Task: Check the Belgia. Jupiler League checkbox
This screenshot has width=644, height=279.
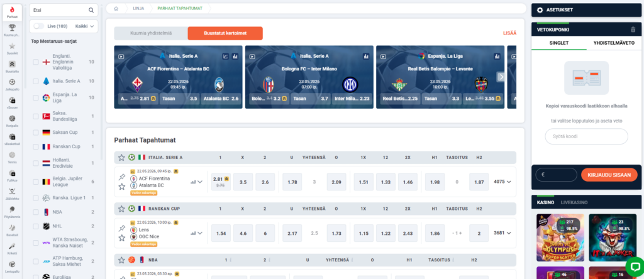Action: pos(36,182)
